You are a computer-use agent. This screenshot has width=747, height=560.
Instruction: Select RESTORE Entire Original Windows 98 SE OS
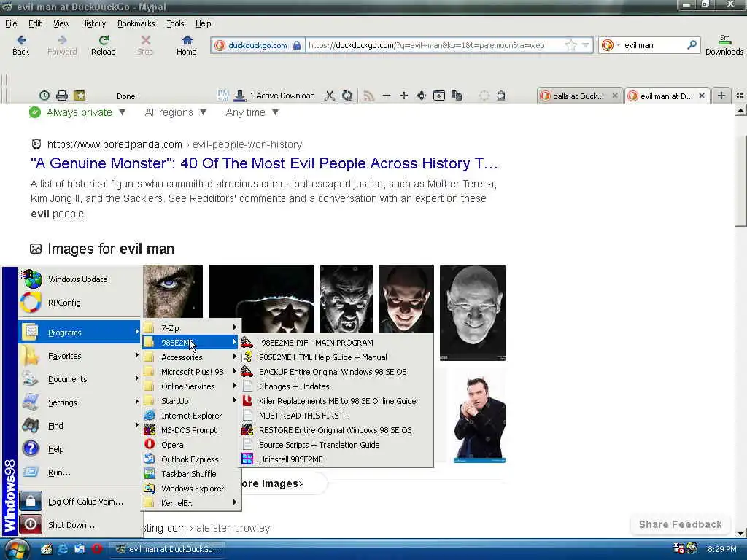337,430
